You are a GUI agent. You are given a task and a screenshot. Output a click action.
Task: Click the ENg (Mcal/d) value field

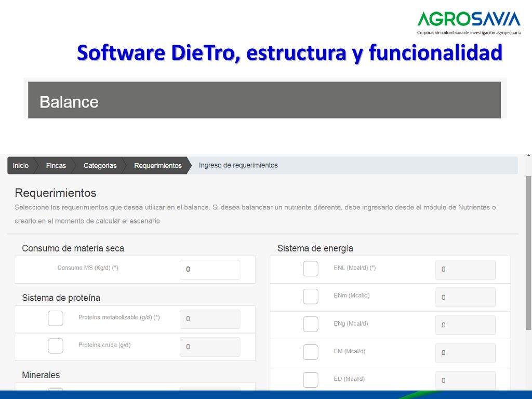(465, 325)
